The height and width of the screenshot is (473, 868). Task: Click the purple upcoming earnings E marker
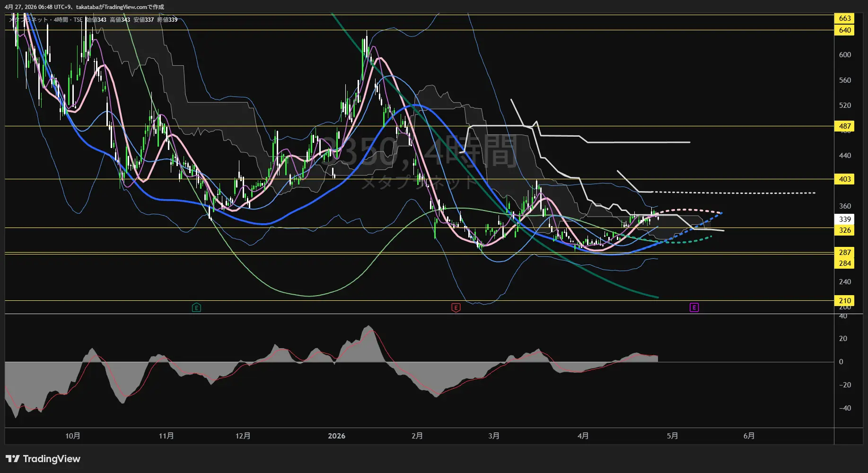pyautogui.click(x=694, y=308)
